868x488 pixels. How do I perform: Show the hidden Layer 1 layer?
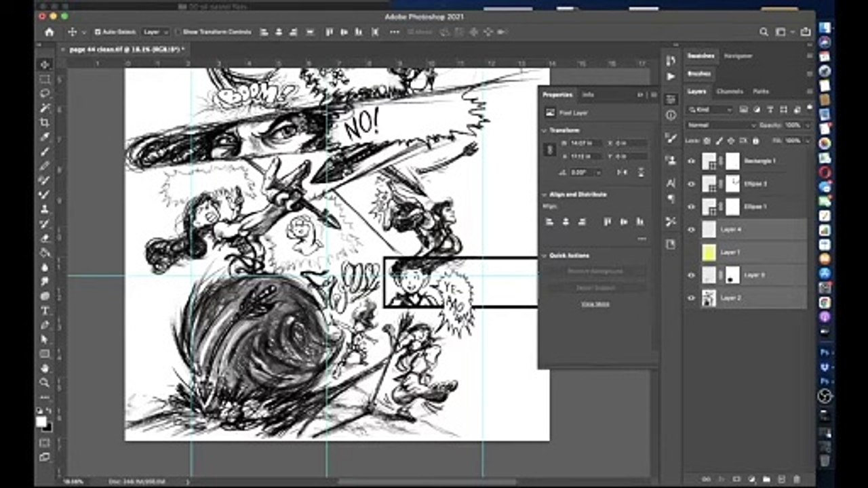point(691,252)
